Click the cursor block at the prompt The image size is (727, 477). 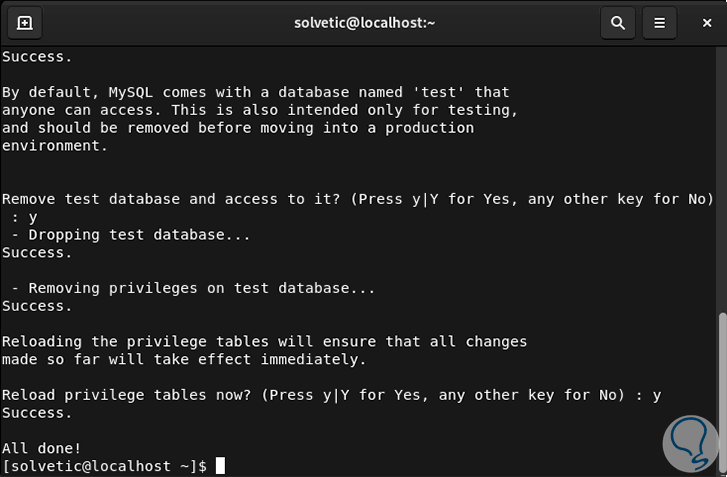coord(220,466)
